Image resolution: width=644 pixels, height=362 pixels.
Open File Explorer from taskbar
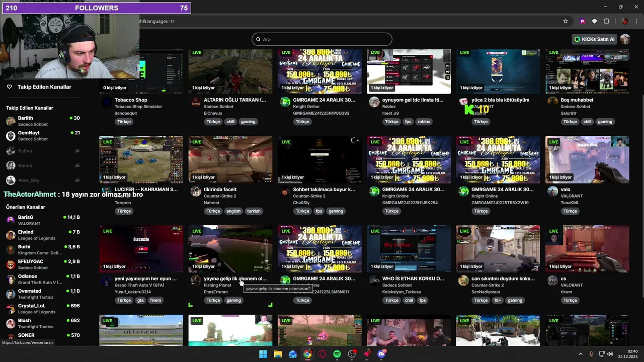pos(278,354)
